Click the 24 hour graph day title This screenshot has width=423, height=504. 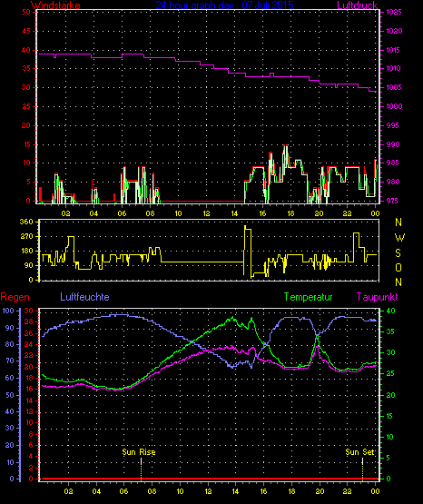tap(224, 5)
